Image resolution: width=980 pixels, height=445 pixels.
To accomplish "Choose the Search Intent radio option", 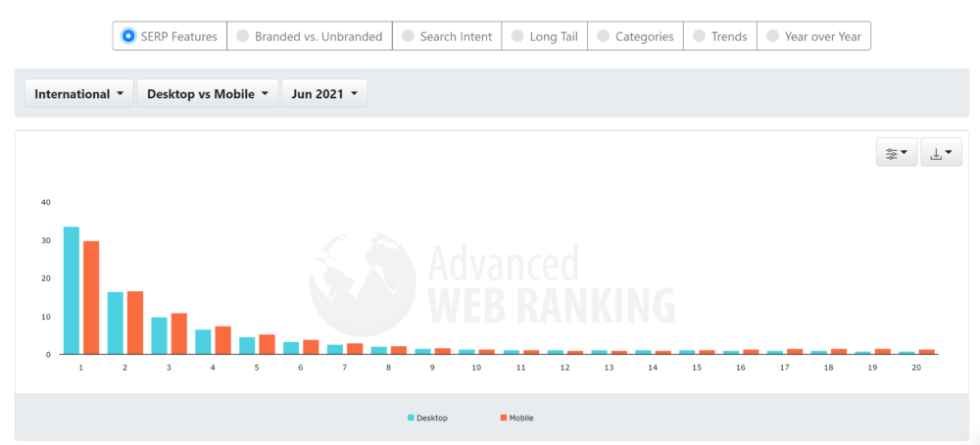I will [x=447, y=36].
